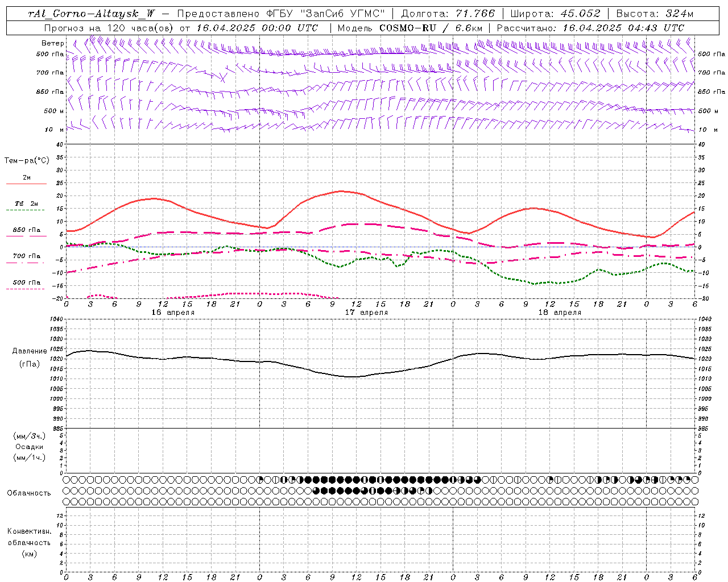Click the Рассчитано: 16.04.2025 04:43 UTC text
This screenshot has width=728, height=582.
(x=590, y=28)
